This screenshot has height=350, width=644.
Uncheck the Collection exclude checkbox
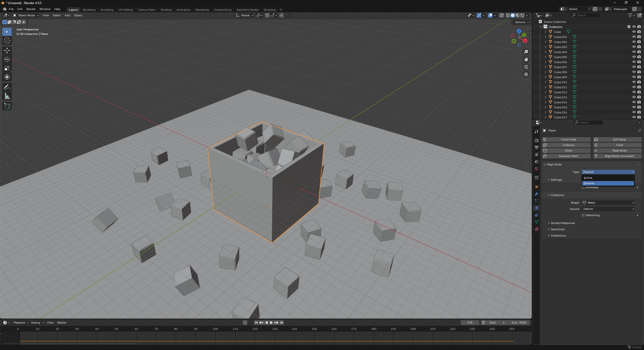(629, 27)
